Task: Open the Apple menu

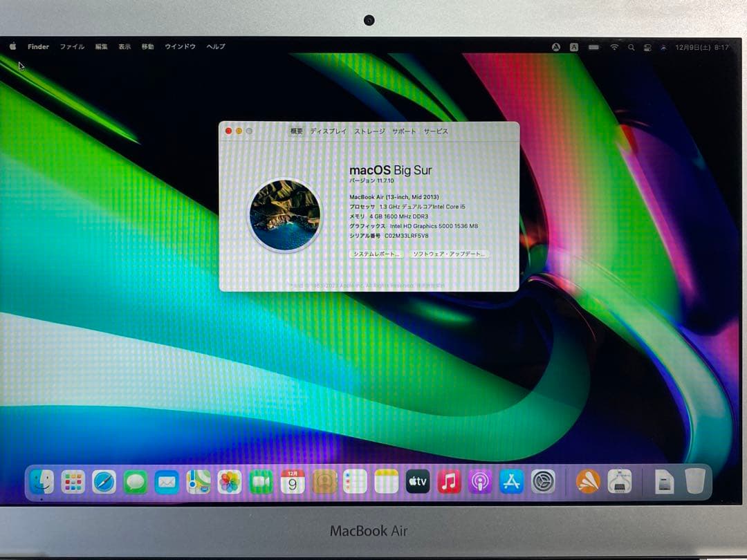Action: click(x=11, y=46)
